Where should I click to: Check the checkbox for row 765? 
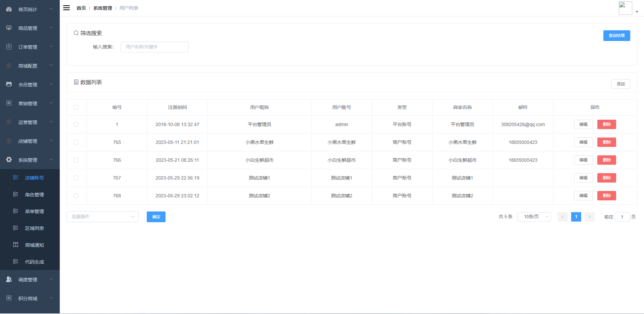76,142
